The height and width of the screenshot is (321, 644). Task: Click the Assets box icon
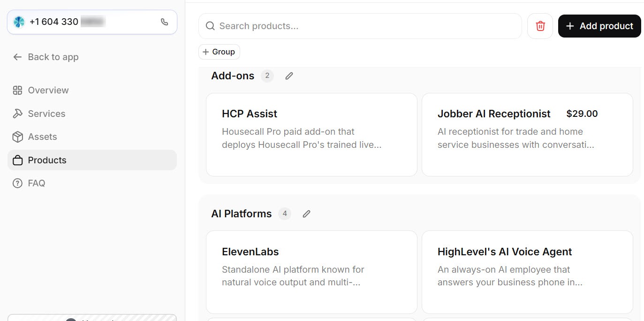17,137
